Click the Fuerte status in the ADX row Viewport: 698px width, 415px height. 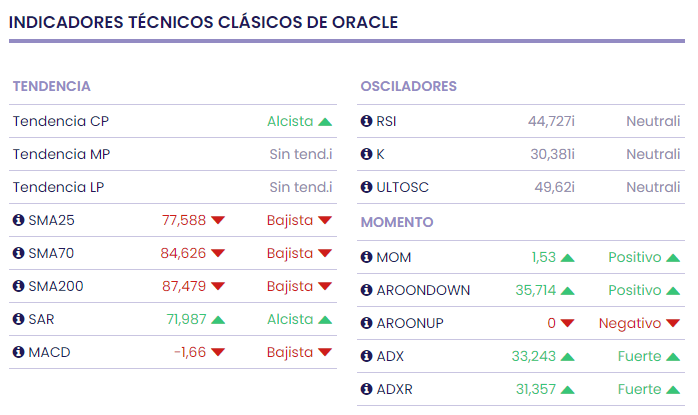tap(639, 357)
